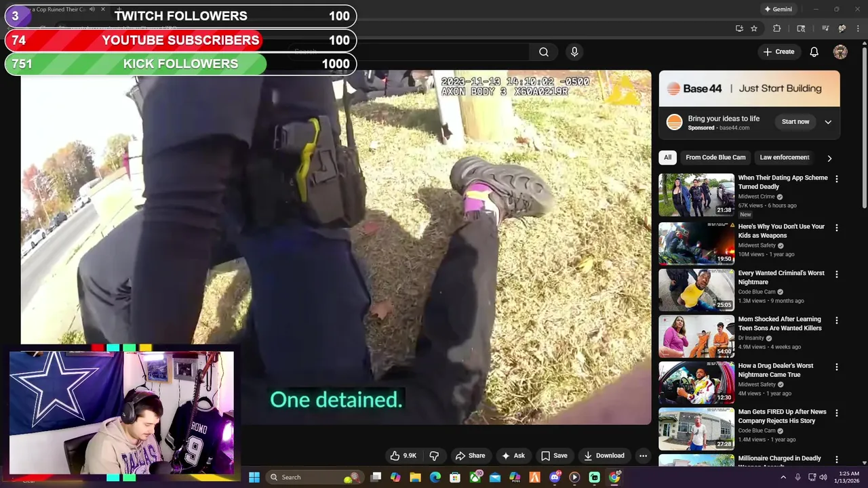Open Discord from the taskbar
This screenshot has width=868, height=488.
tap(555, 477)
